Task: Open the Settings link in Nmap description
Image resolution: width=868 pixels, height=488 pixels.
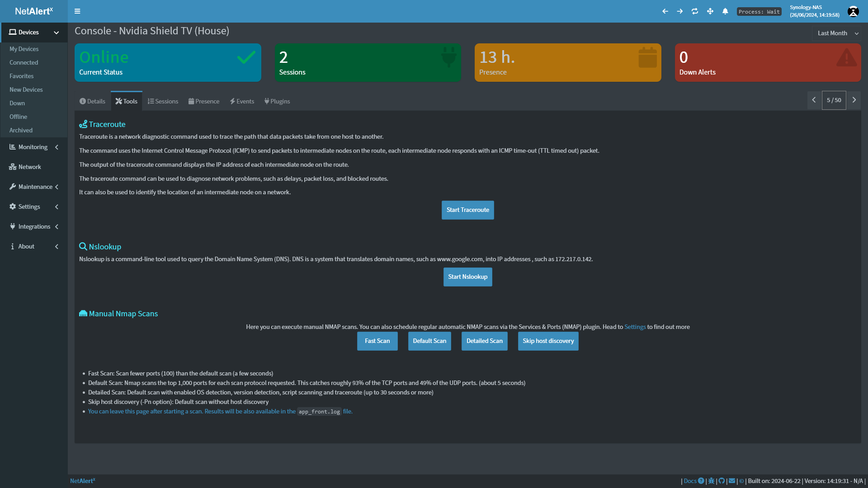Action: pos(635,327)
